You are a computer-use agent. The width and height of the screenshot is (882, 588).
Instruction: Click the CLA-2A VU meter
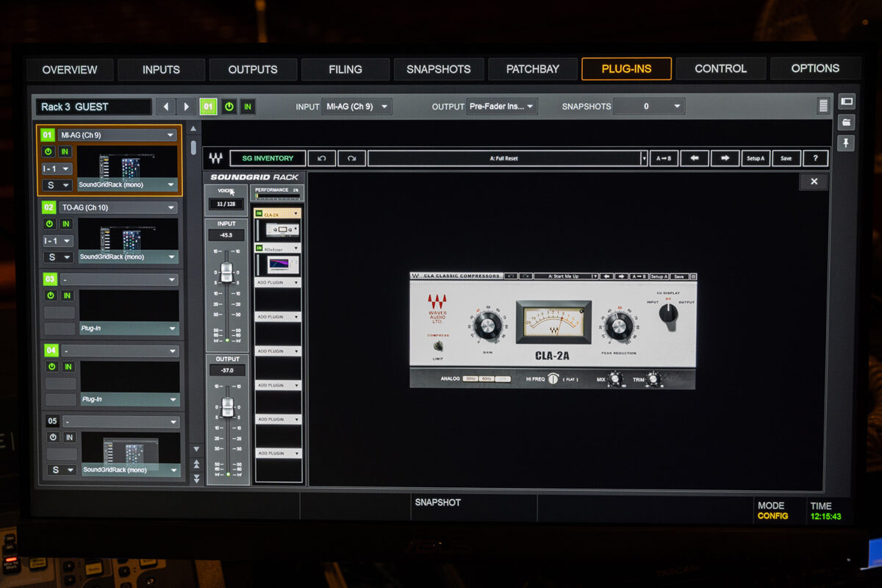(x=554, y=322)
